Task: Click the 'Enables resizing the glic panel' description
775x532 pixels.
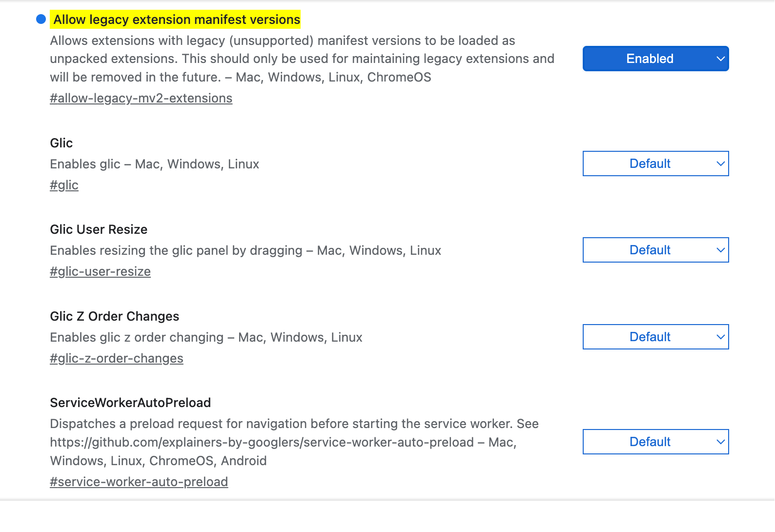Action: coord(245,250)
